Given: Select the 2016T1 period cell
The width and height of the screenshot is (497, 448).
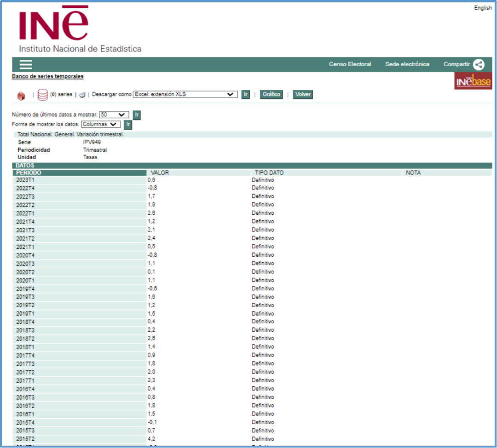Looking at the screenshot, I should [80, 414].
